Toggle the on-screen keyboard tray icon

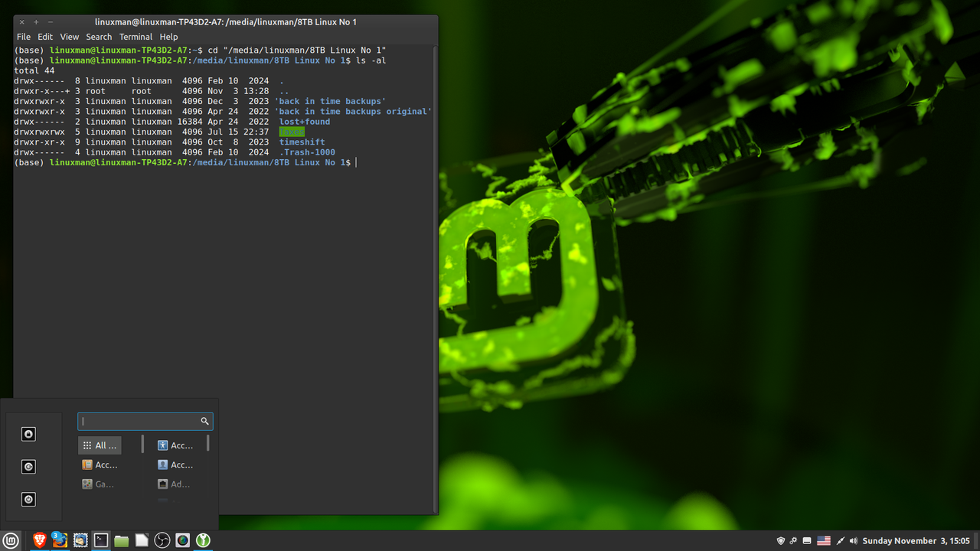(807, 540)
